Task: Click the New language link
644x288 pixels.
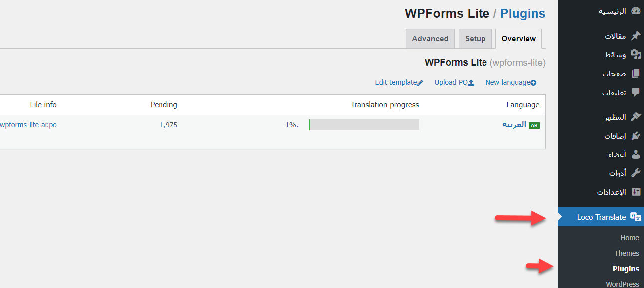Action: [x=510, y=82]
